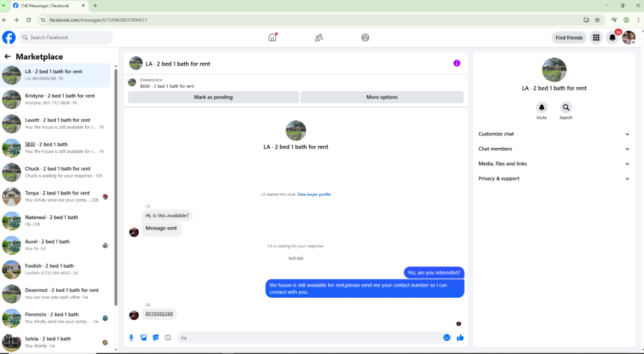Click the 8635088268 message bubble
Screen dimensions: 644x354
(x=159, y=314)
